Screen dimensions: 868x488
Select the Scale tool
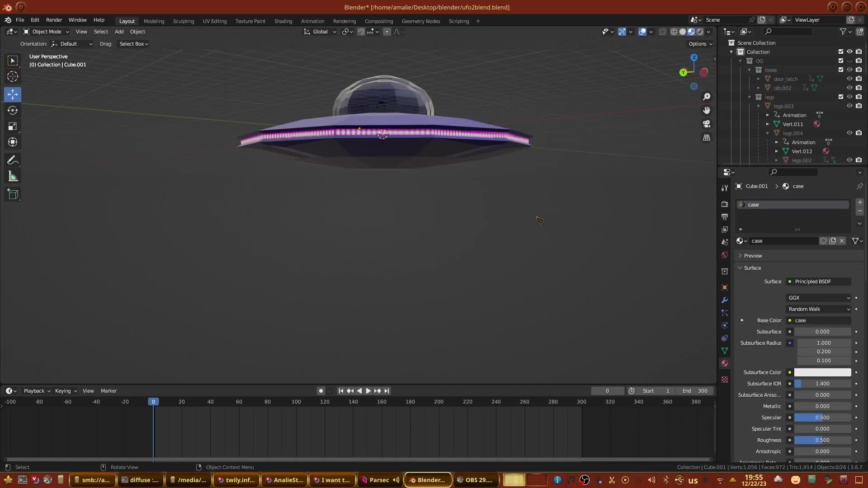[x=13, y=127]
